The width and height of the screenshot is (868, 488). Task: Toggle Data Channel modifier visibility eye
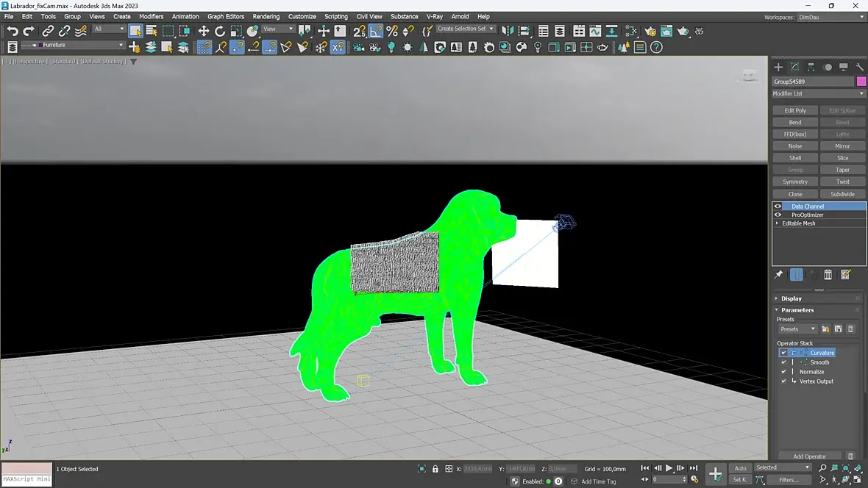click(x=778, y=207)
